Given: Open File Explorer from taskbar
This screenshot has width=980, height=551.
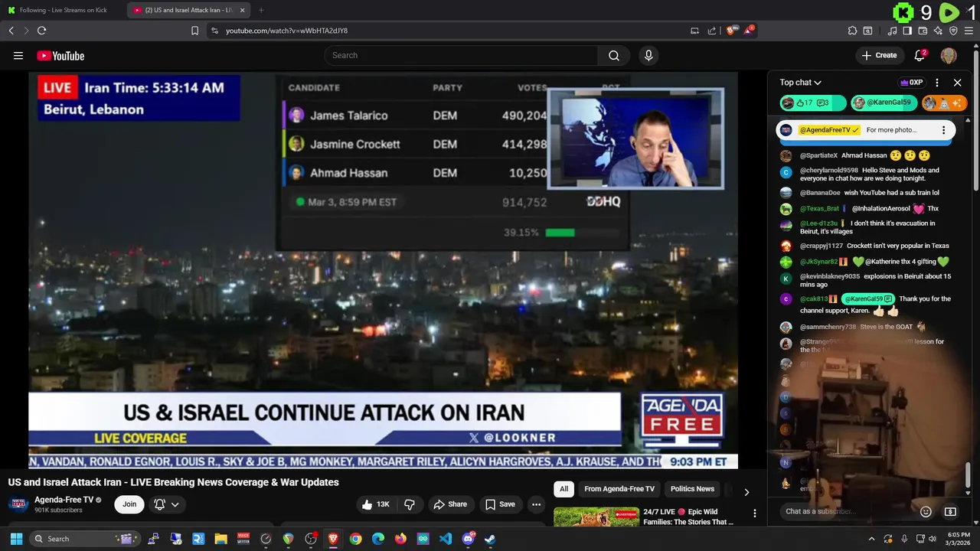Looking at the screenshot, I should pyautogui.click(x=220, y=539).
